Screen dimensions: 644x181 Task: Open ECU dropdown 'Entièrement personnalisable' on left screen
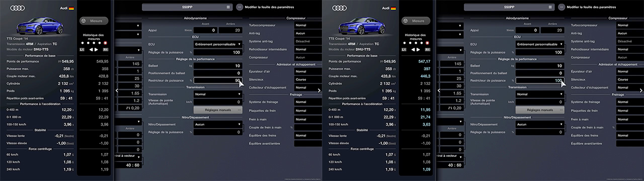(x=217, y=44)
